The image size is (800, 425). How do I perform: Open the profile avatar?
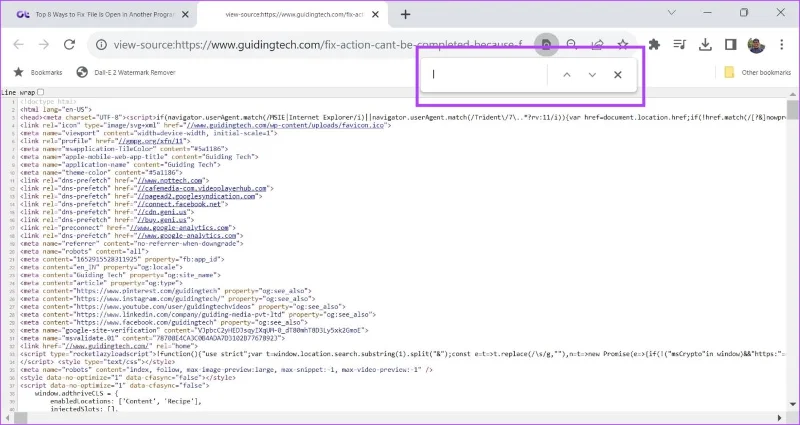click(756, 45)
